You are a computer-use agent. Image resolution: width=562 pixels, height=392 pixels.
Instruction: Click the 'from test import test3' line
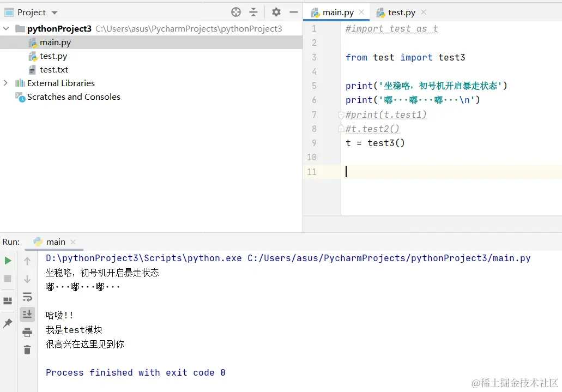pos(405,57)
